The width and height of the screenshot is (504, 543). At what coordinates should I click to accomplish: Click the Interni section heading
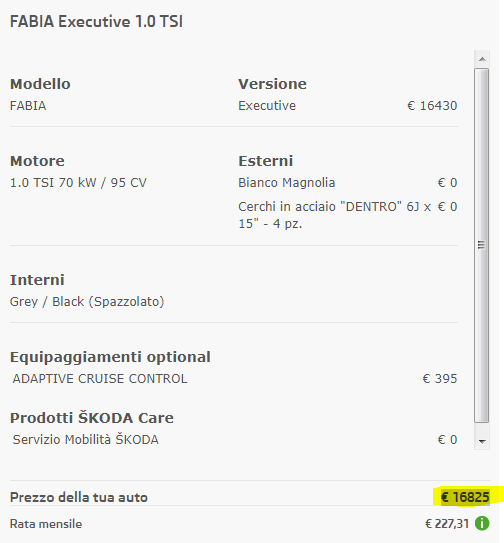tap(37, 280)
